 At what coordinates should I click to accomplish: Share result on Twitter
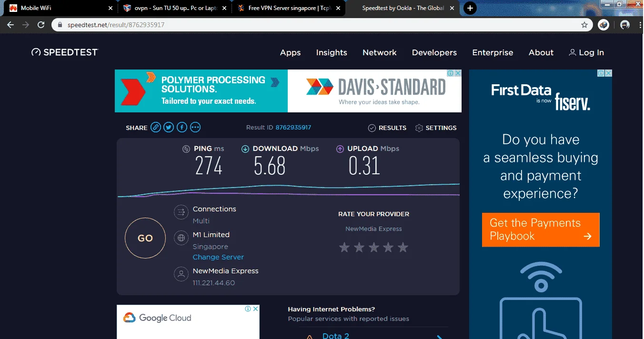tap(169, 127)
